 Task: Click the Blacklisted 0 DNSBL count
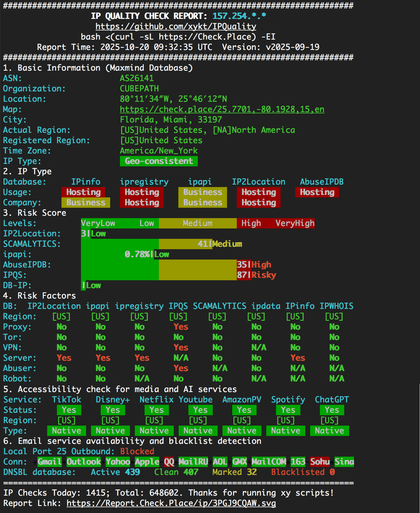click(x=303, y=472)
